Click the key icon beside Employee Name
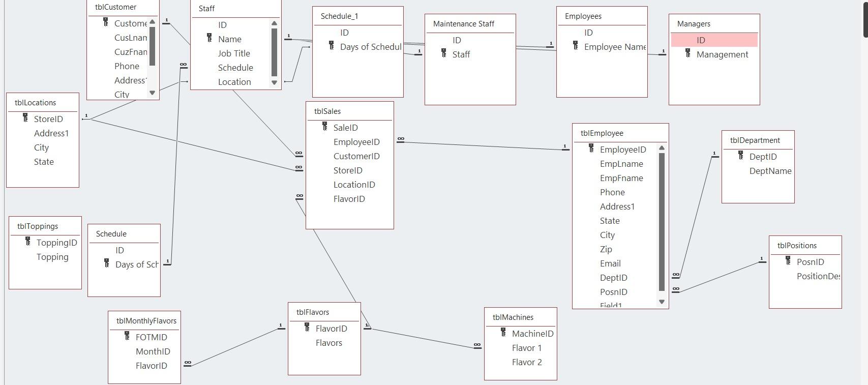The image size is (868, 385). 576,45
